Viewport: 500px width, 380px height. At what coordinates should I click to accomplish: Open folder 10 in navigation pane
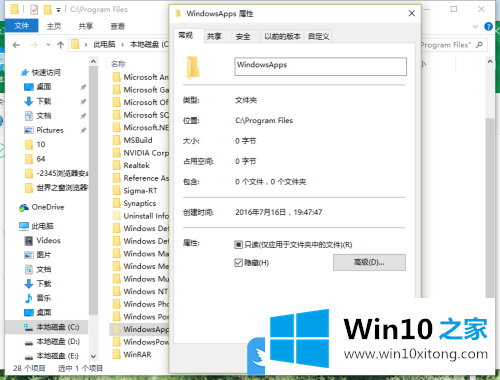pyautogui.click(x=41, y=144)
